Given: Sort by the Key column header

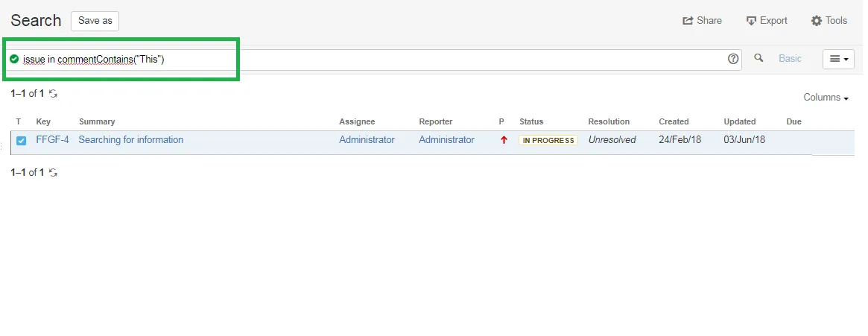Looking at the screenshot, I should tap(43, 121).
